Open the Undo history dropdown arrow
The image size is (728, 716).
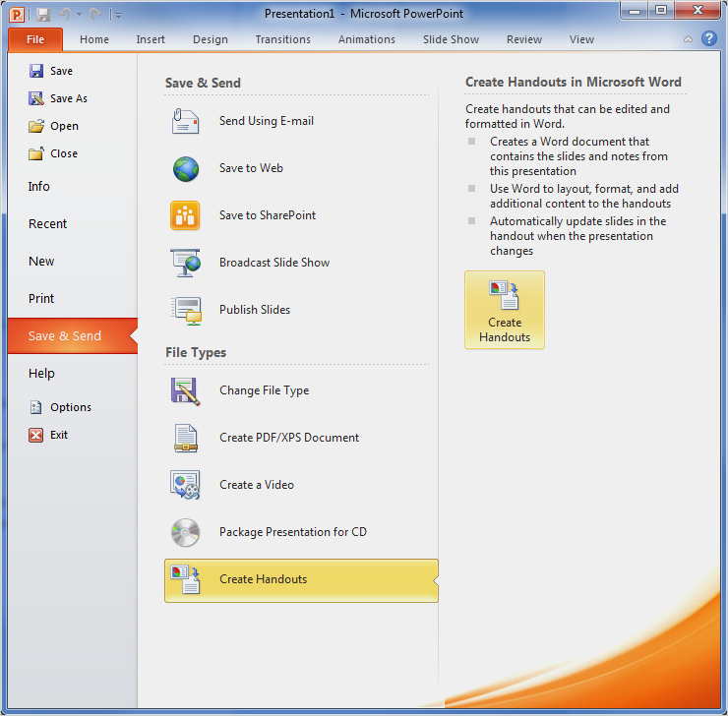(79, 15)
